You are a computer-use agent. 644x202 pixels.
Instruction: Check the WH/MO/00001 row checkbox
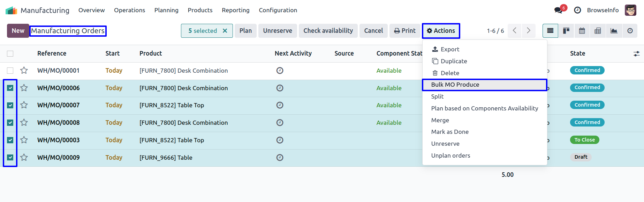[x=10, y=71]
